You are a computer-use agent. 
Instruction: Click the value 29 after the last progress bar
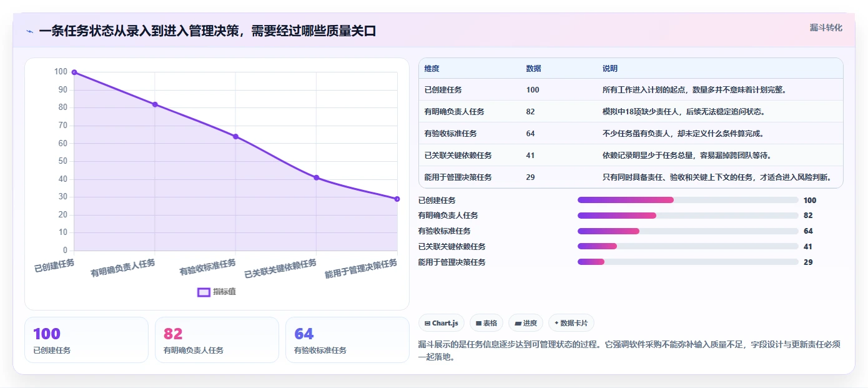808,262
